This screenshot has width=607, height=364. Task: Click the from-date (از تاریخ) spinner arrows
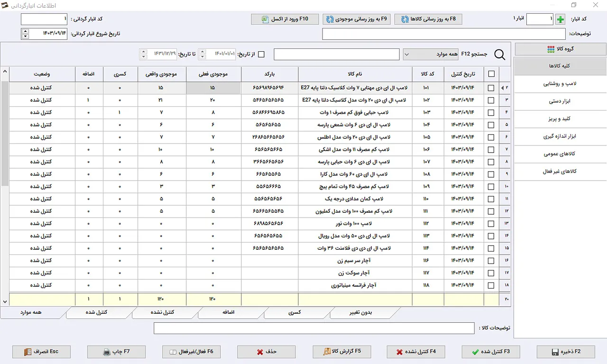[202, 55]
